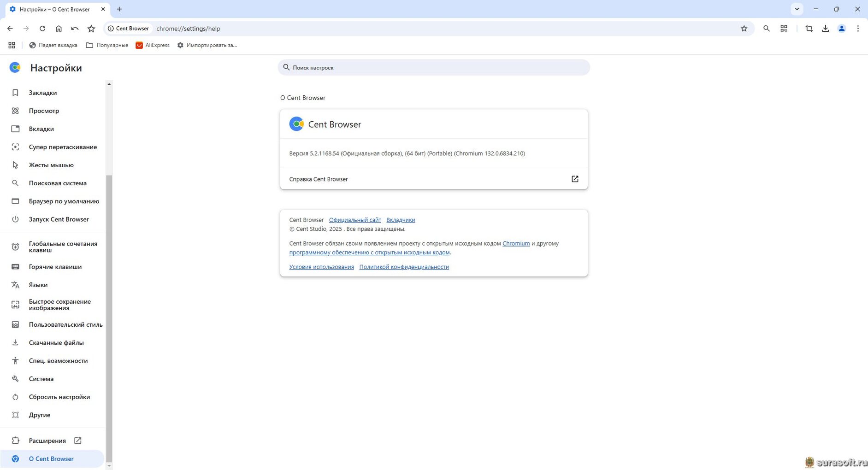The image size is (868, 470).
Task: Open the Политикой конфиденциальности link
Action: tap(404, 267)
